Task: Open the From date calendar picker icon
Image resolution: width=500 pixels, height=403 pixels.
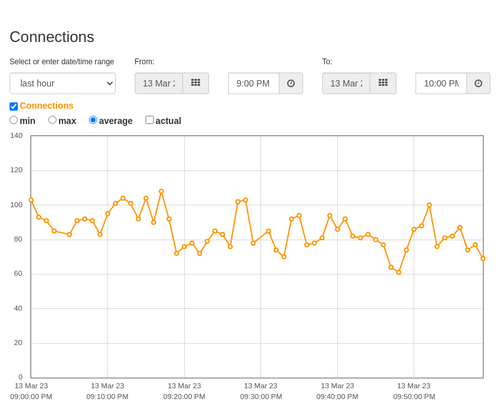Action: pyautogui.click(x=196, y=83)
